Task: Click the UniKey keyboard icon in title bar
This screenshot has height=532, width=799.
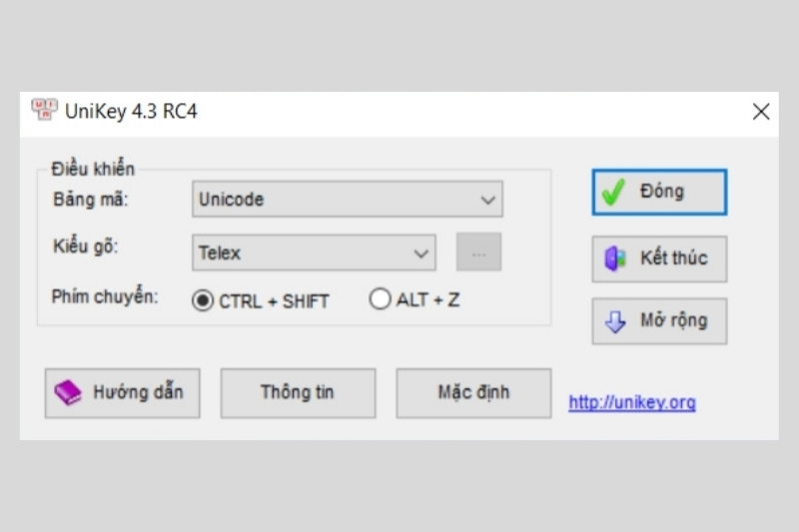Action: (44, 110)
